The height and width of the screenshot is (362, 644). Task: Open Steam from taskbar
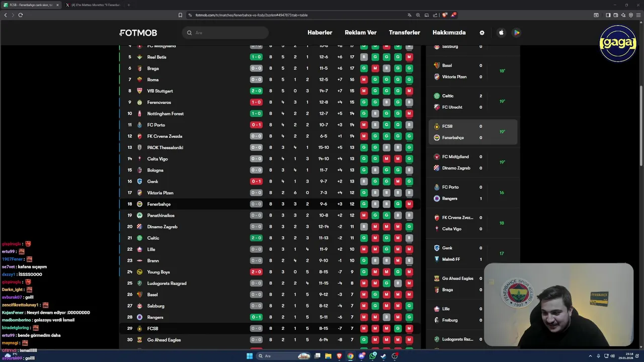(x=383, y=356)
